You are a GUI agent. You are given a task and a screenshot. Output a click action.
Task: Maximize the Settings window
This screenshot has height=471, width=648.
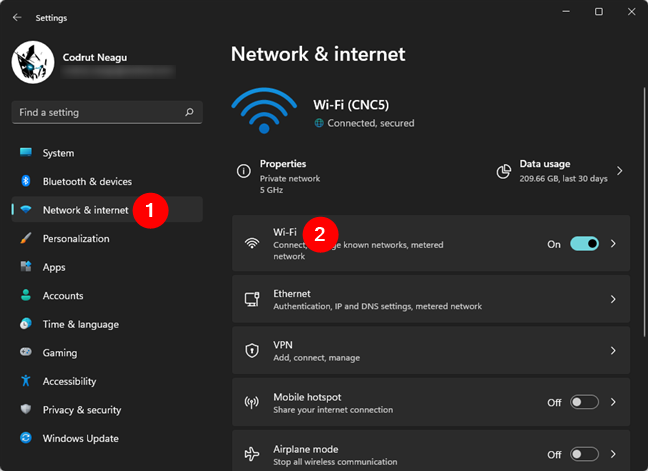coord(598,12)
